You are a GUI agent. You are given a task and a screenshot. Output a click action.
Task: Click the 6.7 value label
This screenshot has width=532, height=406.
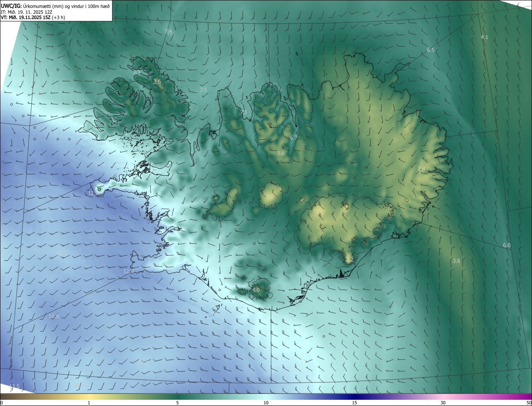click(294, 137)
